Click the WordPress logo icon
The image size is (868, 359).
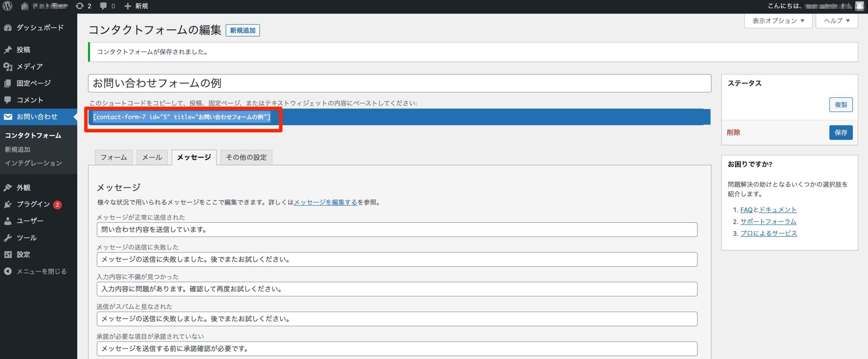pos(7,6)
